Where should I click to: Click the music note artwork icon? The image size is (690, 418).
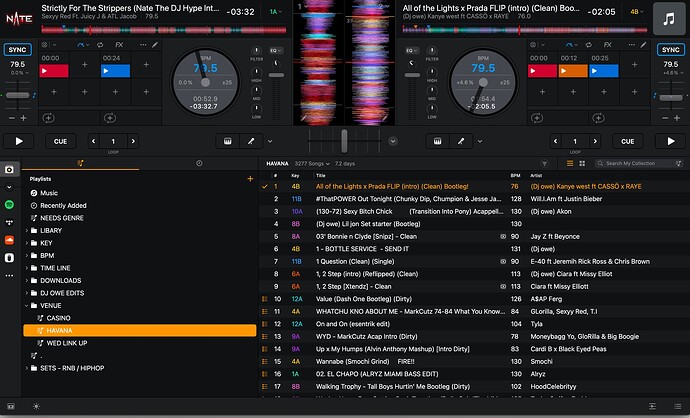click(668, 18)
